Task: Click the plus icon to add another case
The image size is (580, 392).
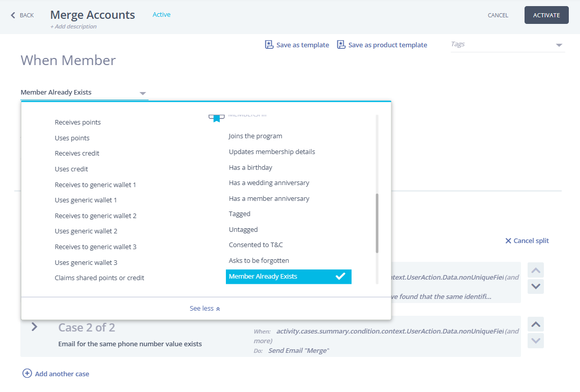Action: point(27,374)
